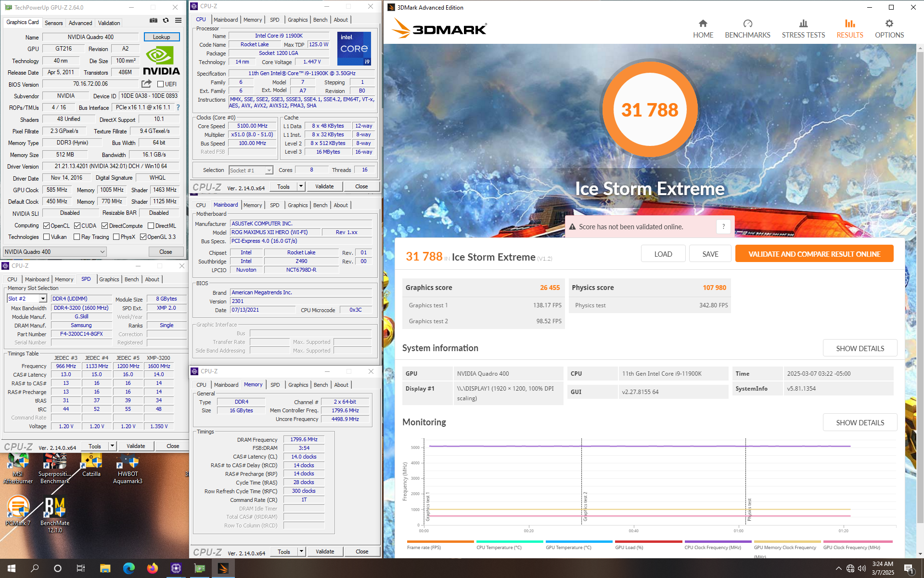Image resolution: width=924 pixels, height=578 pixels.
Task: Open 3DMark BENCHMARKS section
Action: pos(747,29)
